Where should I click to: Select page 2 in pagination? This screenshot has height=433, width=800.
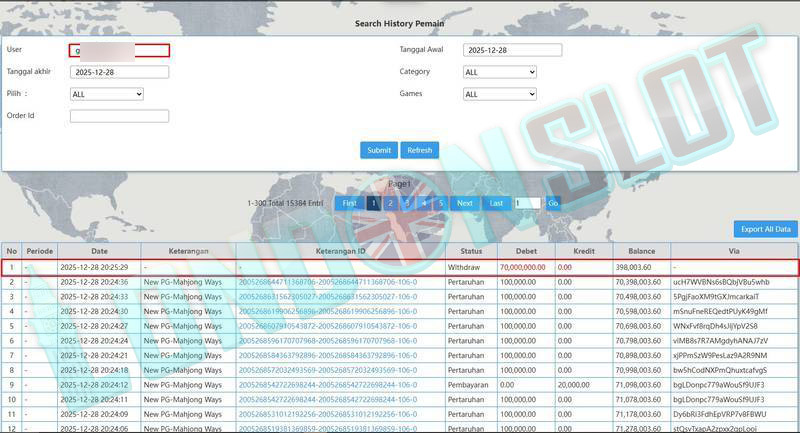tap(390, 203)
